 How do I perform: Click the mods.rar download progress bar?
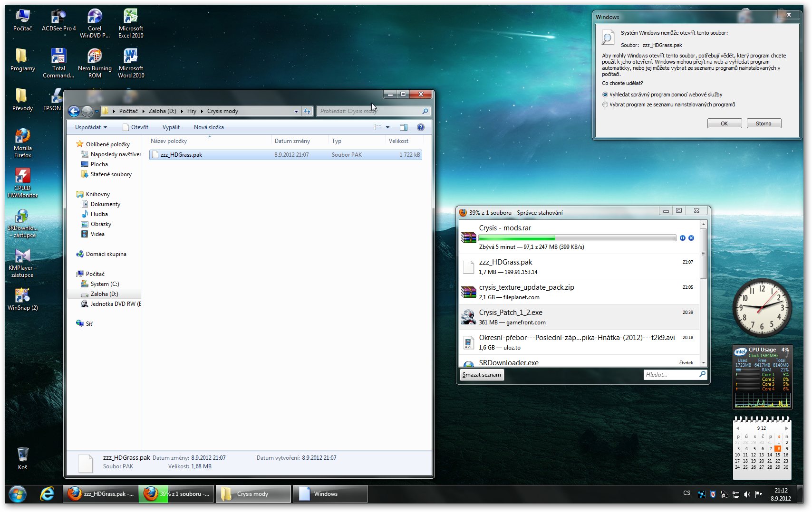(x=577, y=238)
